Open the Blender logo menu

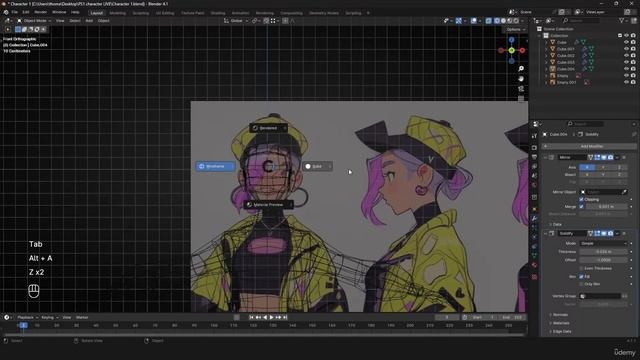click(x=6, y=12)
